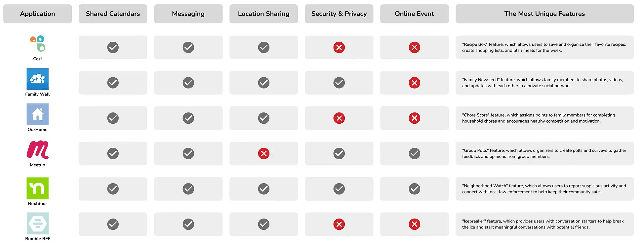Click the Family Wall app icon
This screenshot has height=244, width=644.
pos(38,79)
